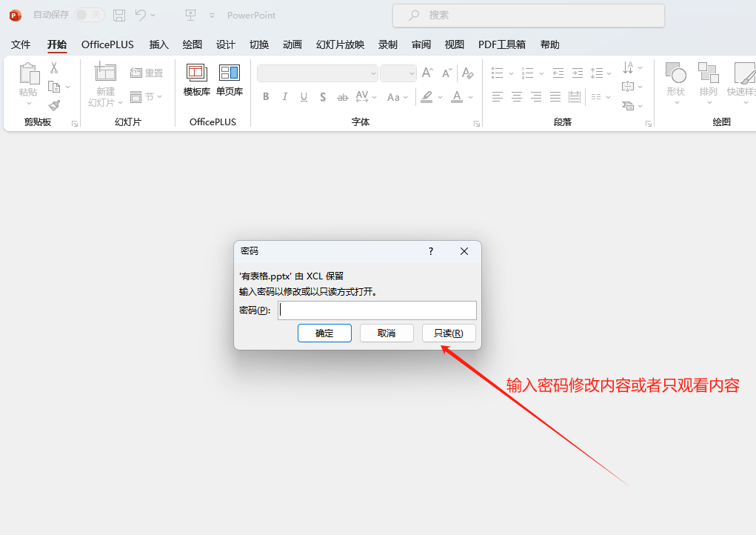Click the Copy icon
The image size is (756, 535).
pyautogui.click(x=54, y=87)
